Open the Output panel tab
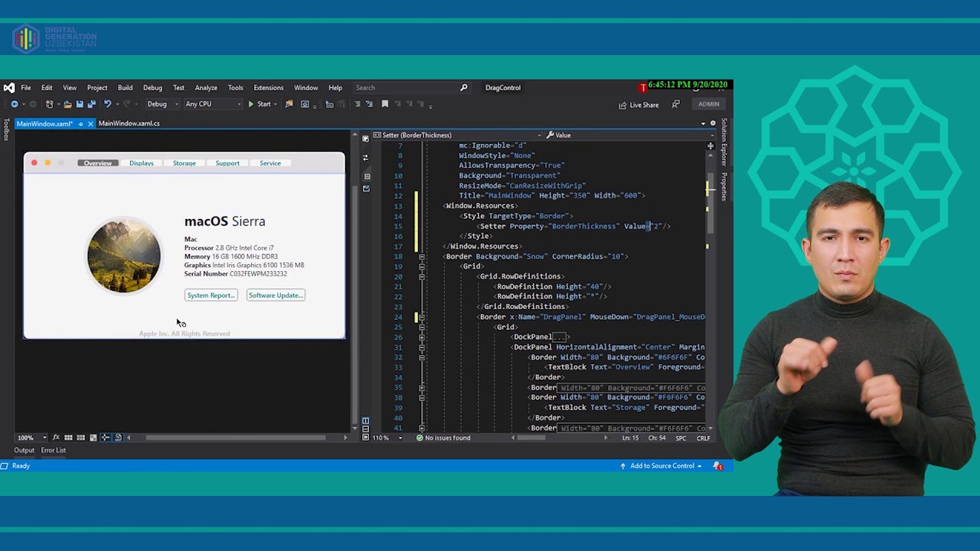The height and width of the screenshot is (551, 980). click(x=24, y=450)
